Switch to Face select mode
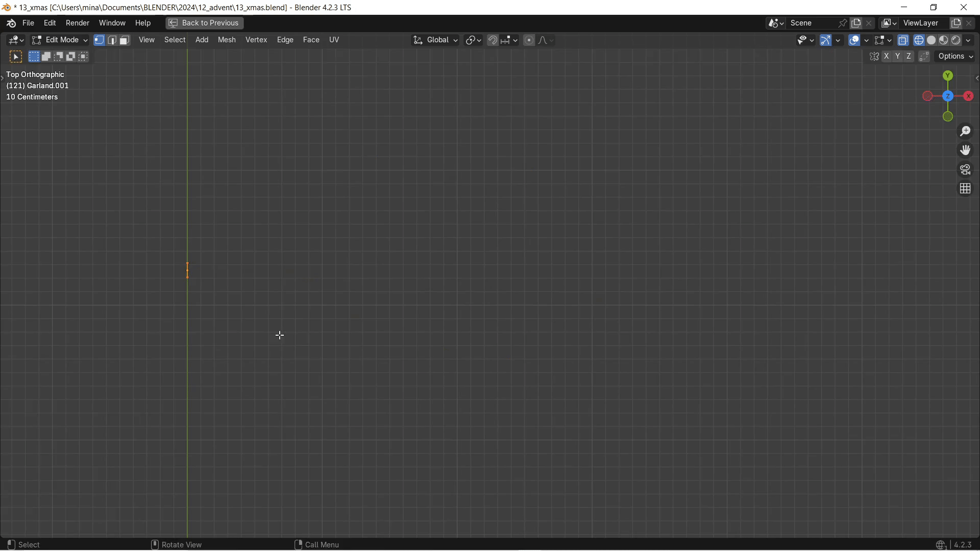This screenshot has height=551, width=980. click(124, 40)
